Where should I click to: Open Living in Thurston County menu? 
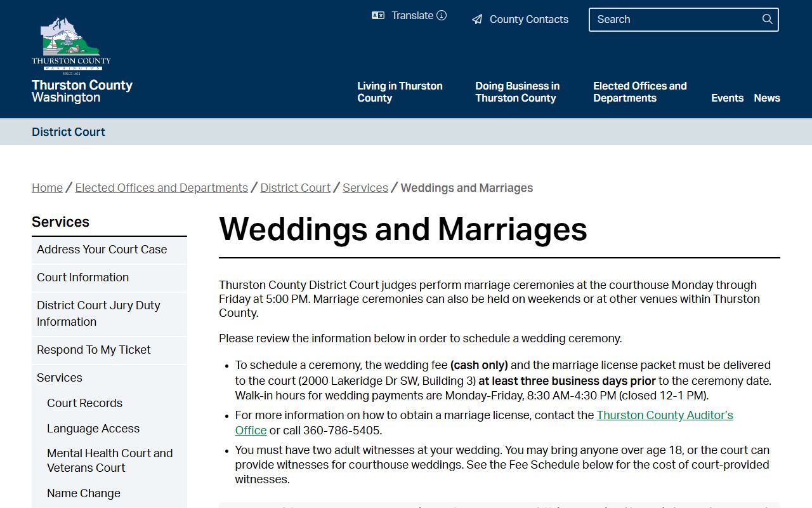click(x=400, y=92)
